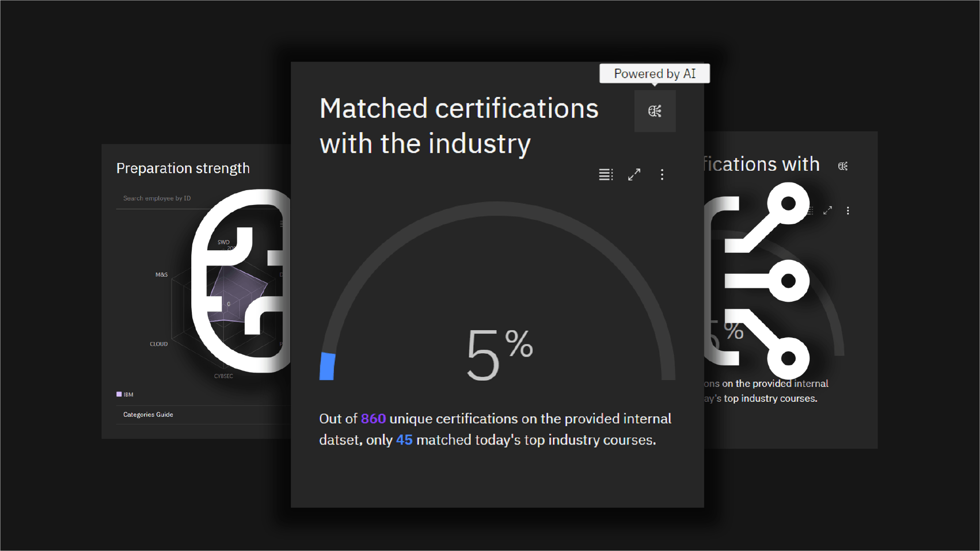The height and width of the screenshot is (551, 980).
Task: Expand the right background card with arrow icon
Action: click(x=827, y=211)
